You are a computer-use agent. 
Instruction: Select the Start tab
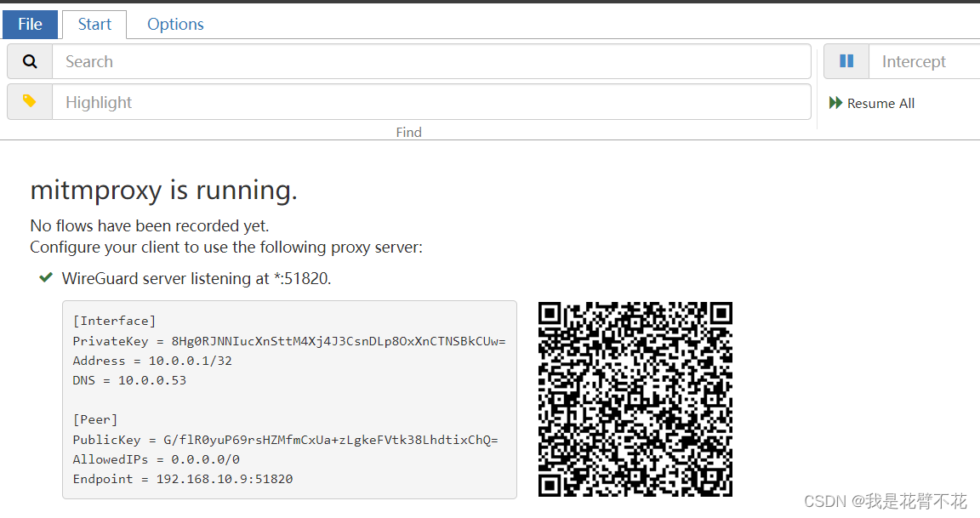coord(94,24)
